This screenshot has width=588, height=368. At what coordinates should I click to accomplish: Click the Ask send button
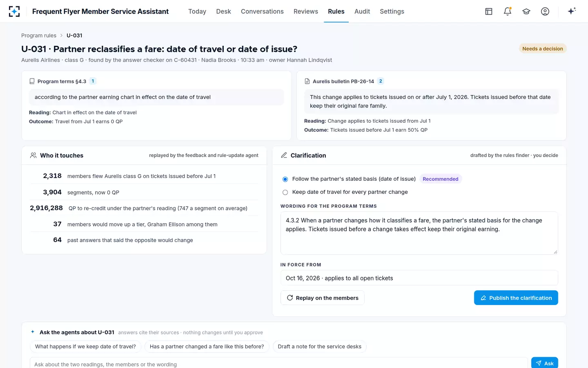click(545, 363)
